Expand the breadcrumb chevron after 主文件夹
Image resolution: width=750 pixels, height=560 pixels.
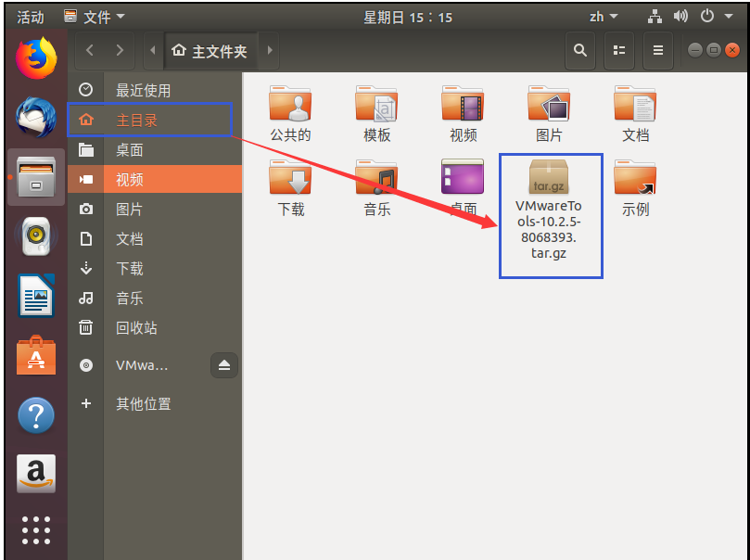[269, 50]
